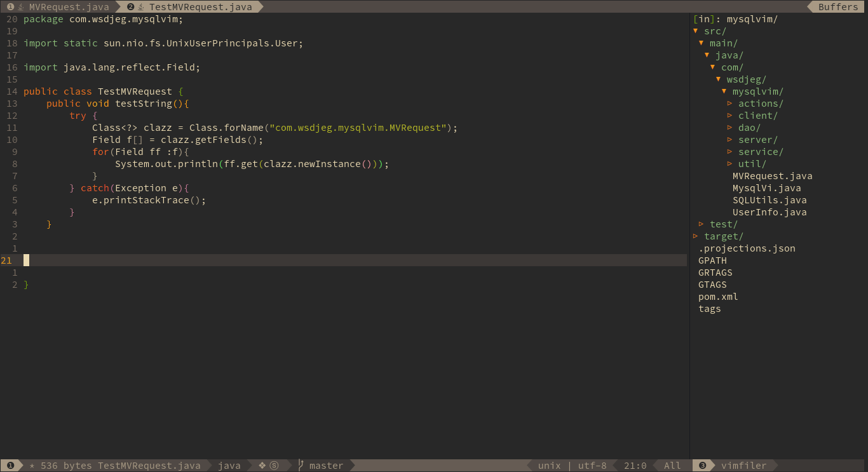
Task: Open SQLUtils.java in the file tree
Action: pos(770,200)
